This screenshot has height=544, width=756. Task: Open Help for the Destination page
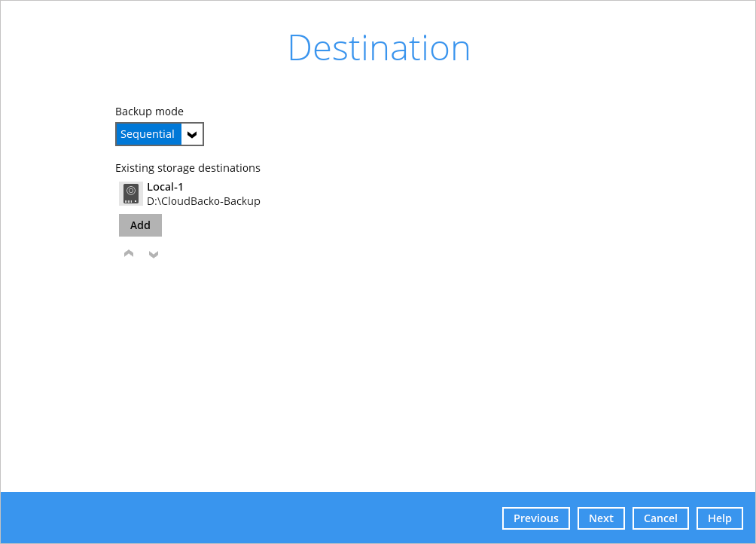click(x=719, y=518)
